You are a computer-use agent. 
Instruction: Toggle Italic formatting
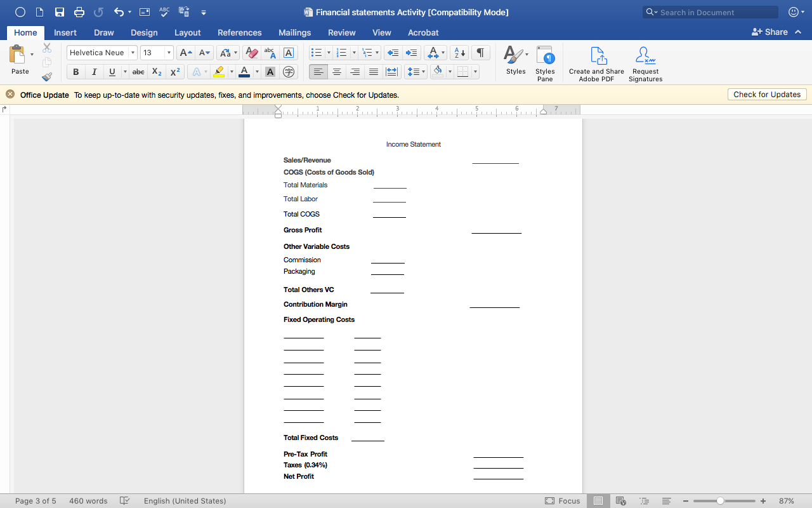[94, 72]
